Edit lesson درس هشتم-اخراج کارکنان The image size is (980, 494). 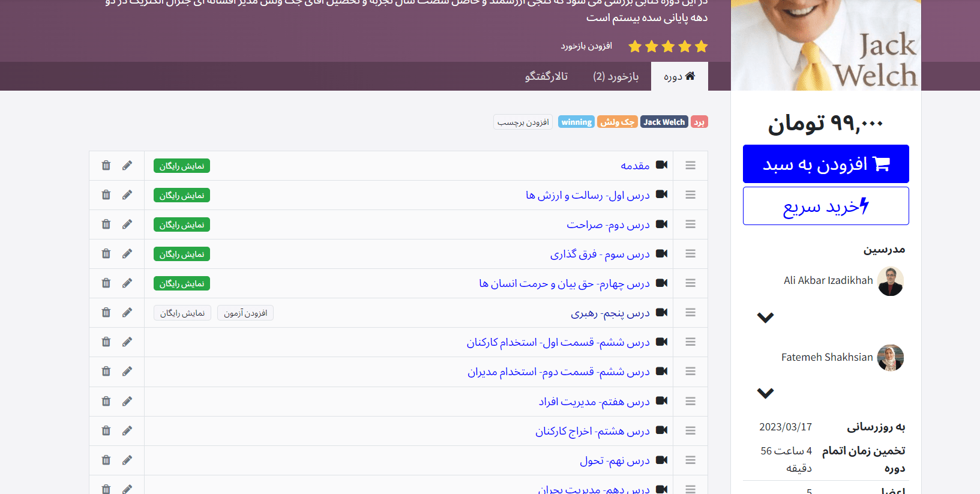pos(127,430)
